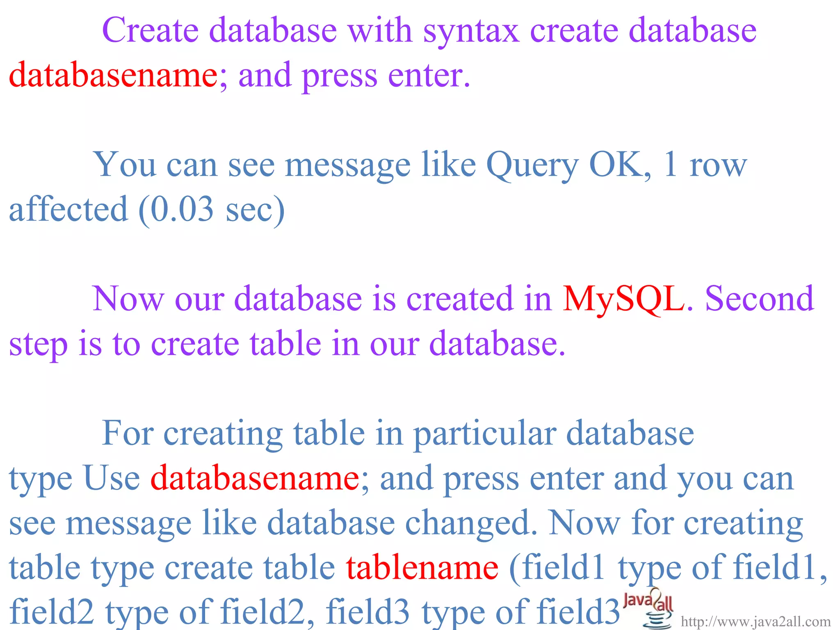This screenshot has width=840, height=630.
Task: Click 'field2 type of field2,' text
Action: click(162, 612)
